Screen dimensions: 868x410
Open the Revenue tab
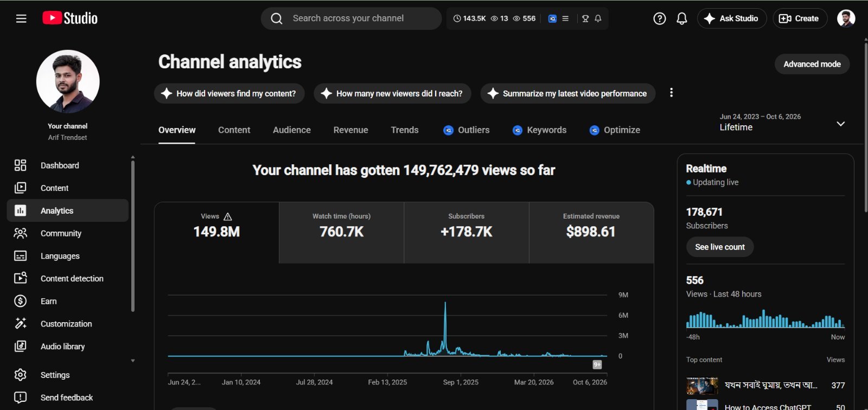pos(350,130)
